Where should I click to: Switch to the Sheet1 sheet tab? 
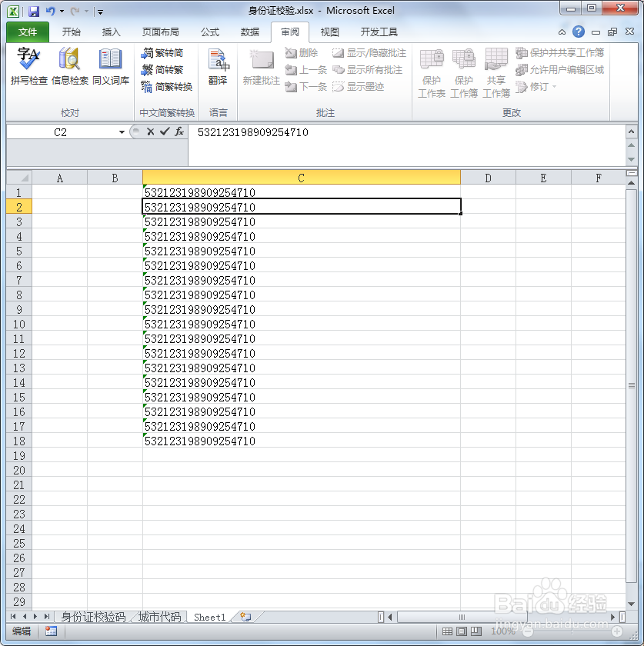tap(209, 617)
